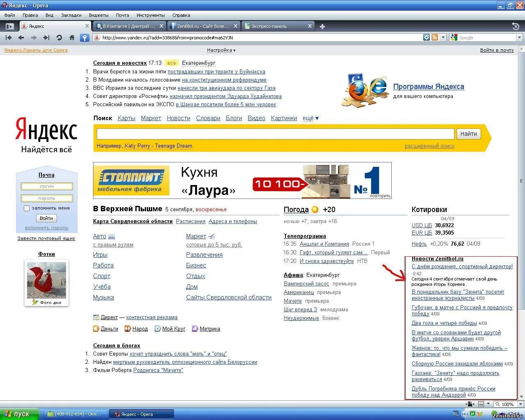Click the Народ icon
This screenshot has width=525, height=420.
click(128, 329)
